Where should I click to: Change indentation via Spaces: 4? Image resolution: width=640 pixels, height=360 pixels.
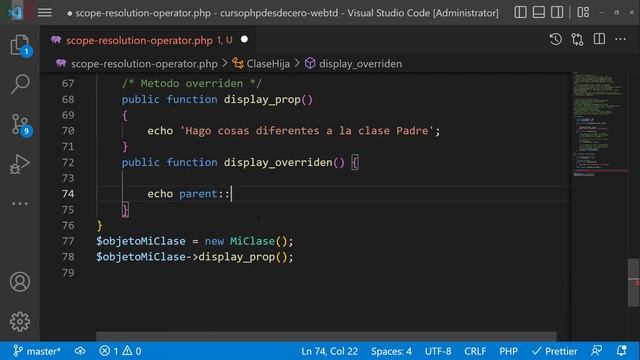[x=391, y=351]
